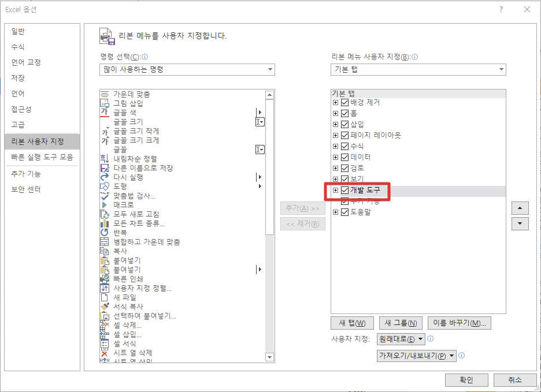541x392 pixels.
Task: Click the 새 파일 icon
Action: (105, 297)
